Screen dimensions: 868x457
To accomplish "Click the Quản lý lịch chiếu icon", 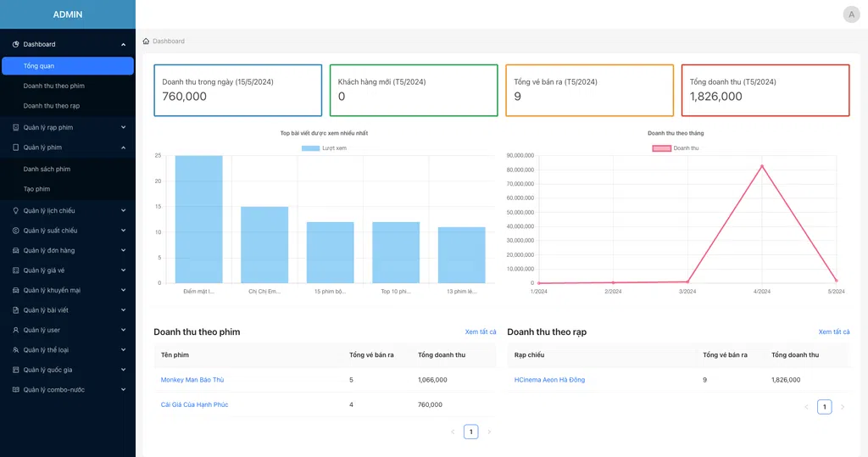I will click(15, 210).
